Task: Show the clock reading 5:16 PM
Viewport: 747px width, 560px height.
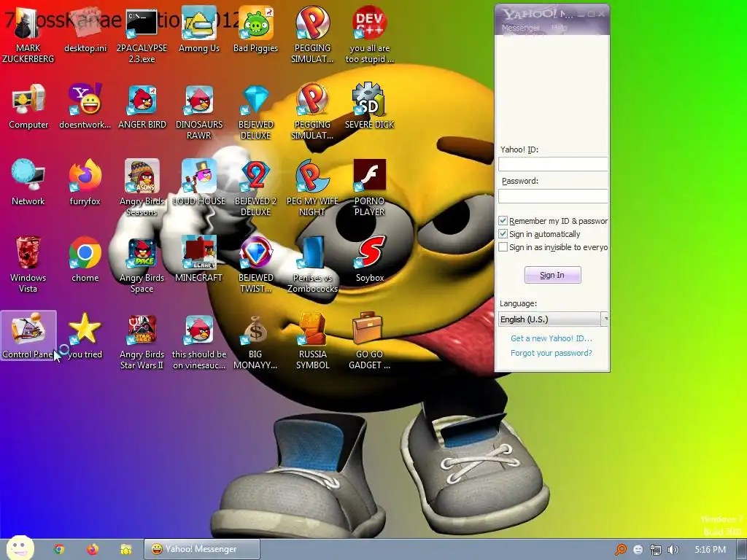Action: (710, 550)
